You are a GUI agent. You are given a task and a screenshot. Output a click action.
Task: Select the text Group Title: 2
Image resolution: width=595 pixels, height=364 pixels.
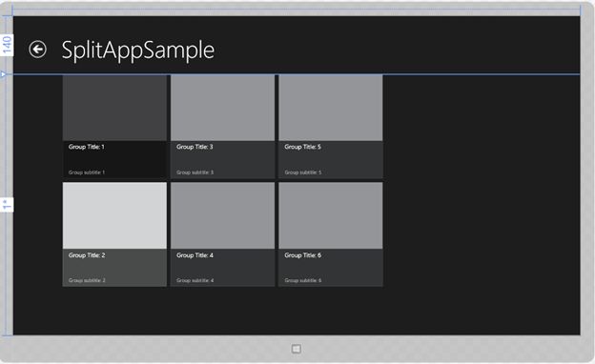[x=87, y=255]
